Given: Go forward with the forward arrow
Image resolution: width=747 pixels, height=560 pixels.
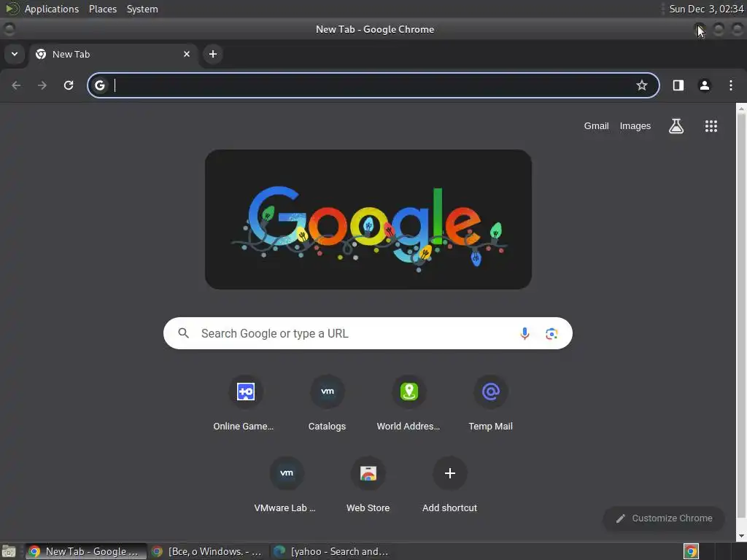Looking at the screenshot, I should pos(42,85).
